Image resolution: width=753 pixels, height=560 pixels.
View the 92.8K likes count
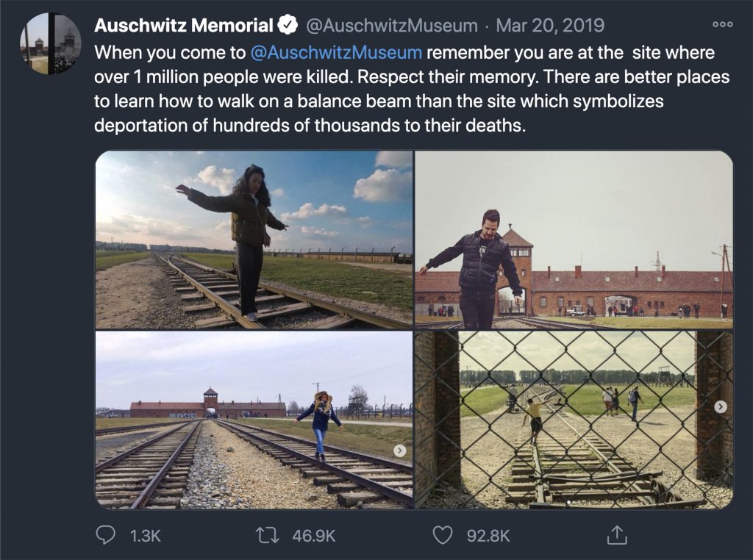(x=488, y=536)
